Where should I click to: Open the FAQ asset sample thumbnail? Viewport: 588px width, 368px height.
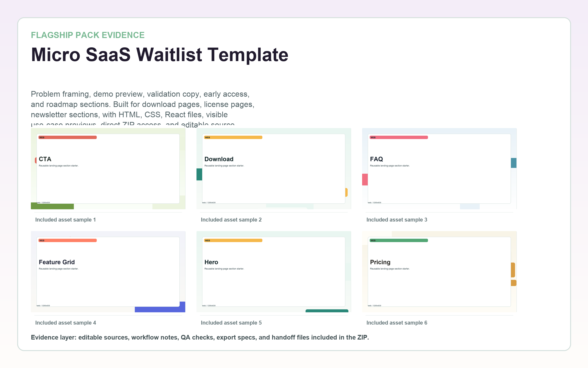[439, 169]
